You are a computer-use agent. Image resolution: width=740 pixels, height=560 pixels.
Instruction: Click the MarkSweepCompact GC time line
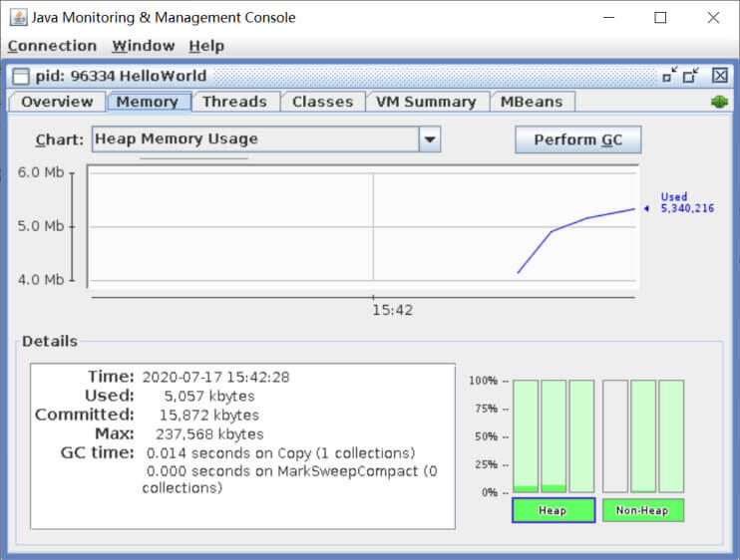point(290,479)
